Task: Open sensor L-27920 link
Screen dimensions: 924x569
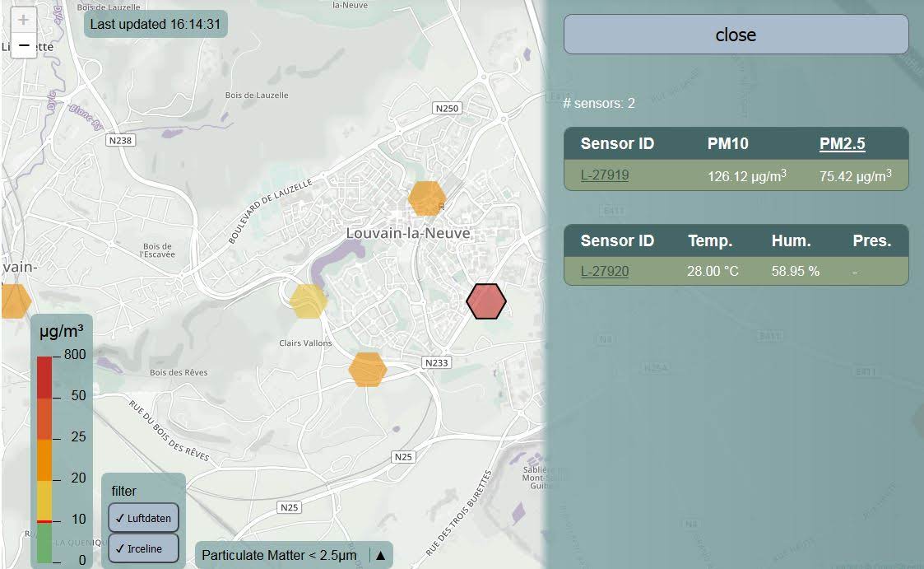Action: coord(604,271)
